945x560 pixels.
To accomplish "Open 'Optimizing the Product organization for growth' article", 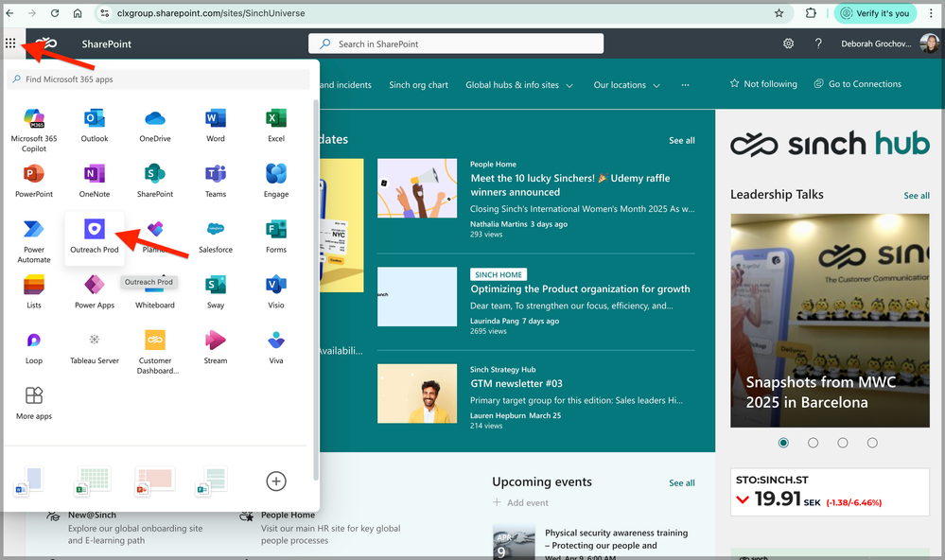I will pos(581,289).
